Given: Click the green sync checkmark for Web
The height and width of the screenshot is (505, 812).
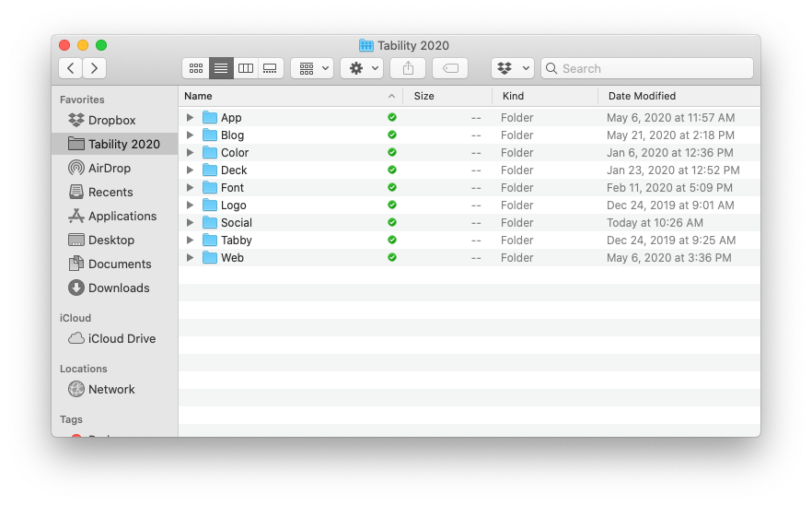Looking at the screenshot, I should [392, 257].
